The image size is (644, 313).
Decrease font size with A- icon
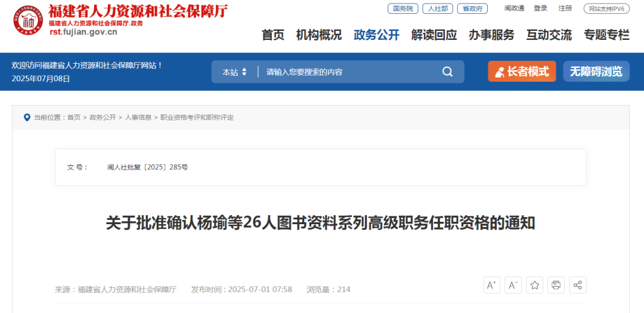point(513,285)
